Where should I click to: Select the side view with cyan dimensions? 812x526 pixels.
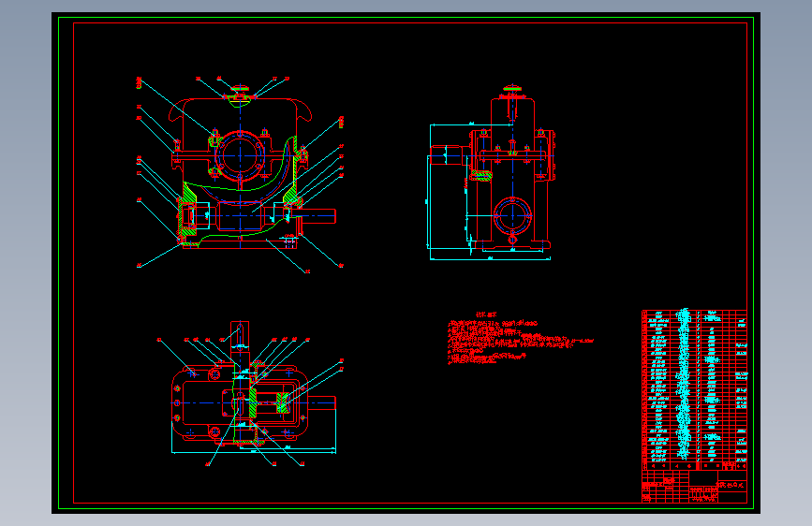[x=490, y=172]
